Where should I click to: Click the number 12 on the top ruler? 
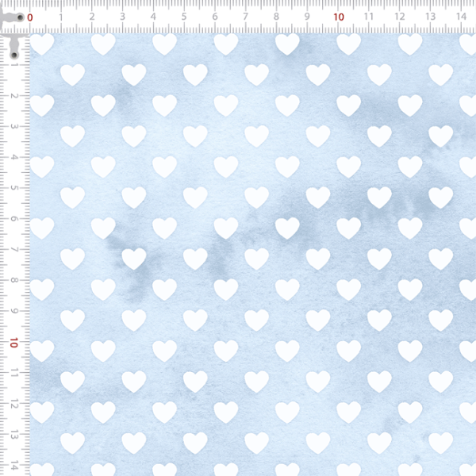pos(400,17)
